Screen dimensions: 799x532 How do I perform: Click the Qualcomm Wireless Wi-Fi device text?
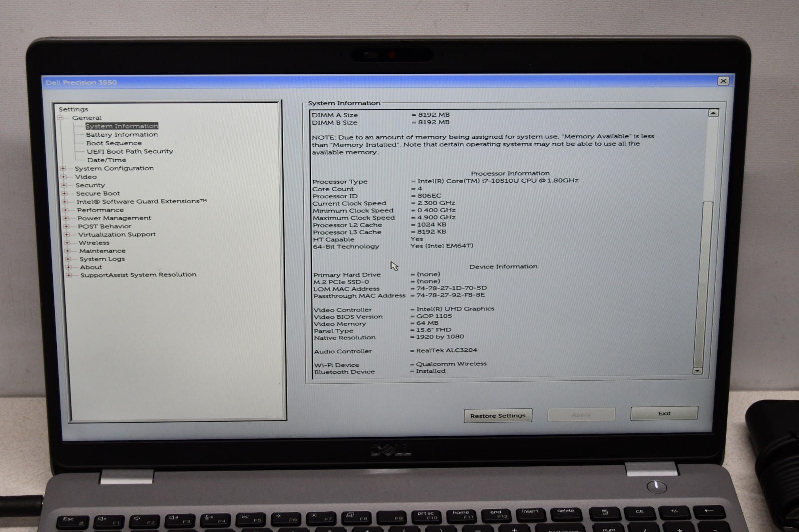click(x=451, y=364)
